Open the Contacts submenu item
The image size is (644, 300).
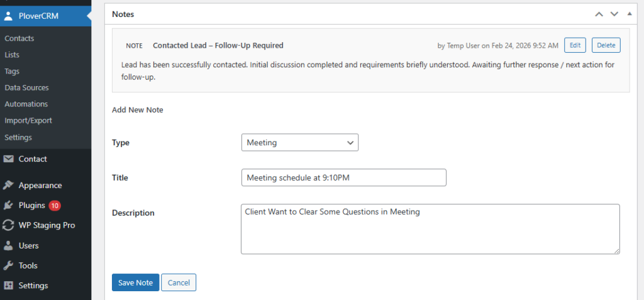point(19,38)
